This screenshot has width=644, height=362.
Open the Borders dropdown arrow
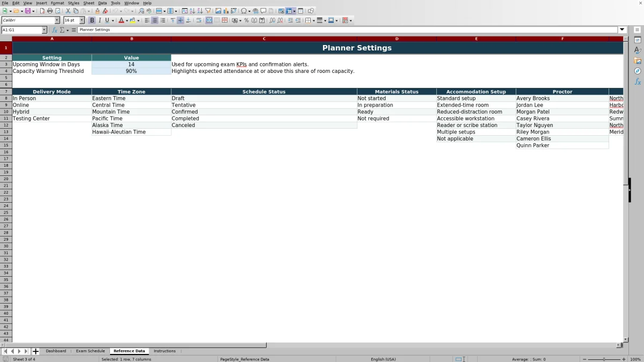[313, 20]
